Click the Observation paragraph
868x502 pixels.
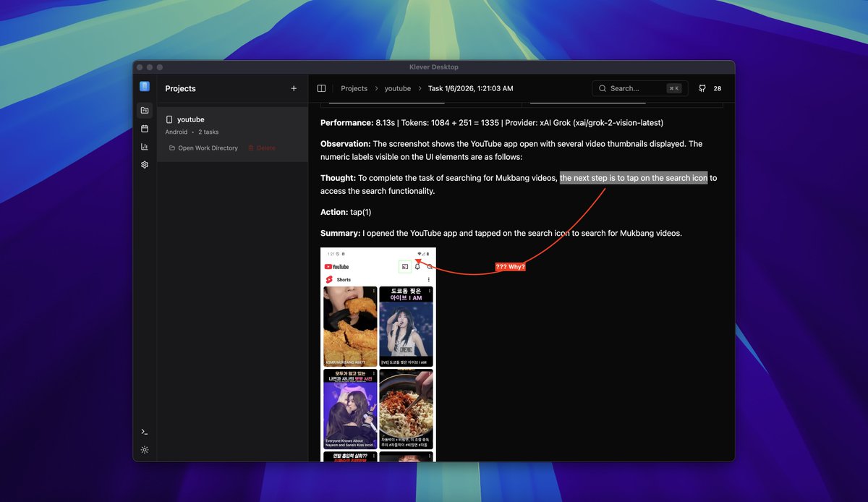tap(511, 150)
